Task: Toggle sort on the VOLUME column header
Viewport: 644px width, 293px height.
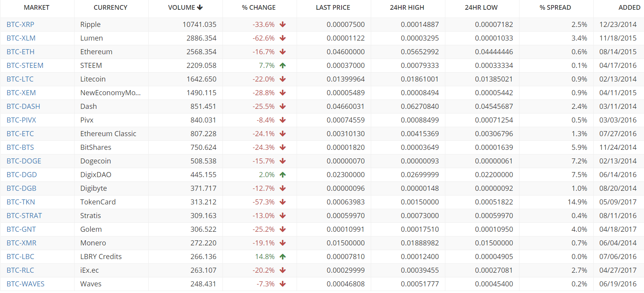Action: tap(185, 7)
